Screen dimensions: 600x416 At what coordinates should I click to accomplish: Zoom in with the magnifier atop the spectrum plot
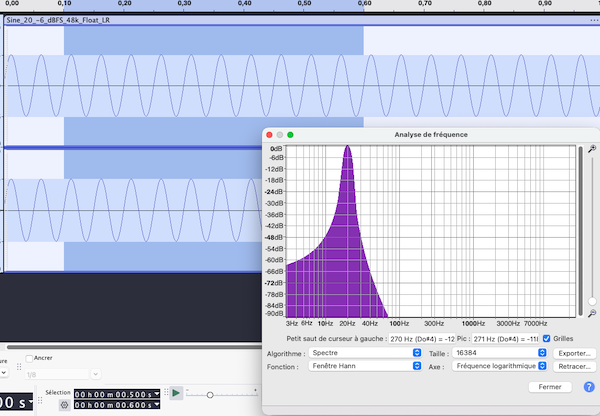[x=592, y=148]
